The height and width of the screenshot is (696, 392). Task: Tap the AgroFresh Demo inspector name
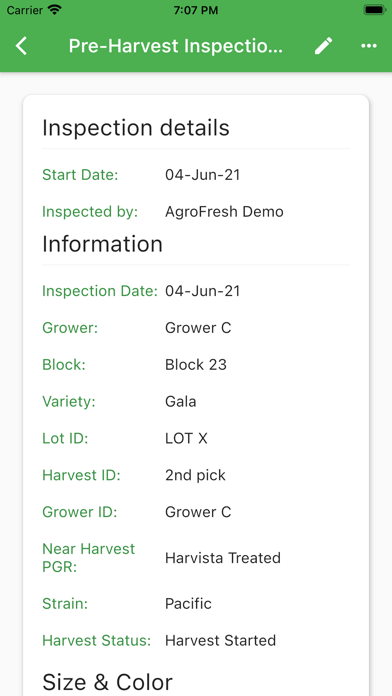click(x=224, y=212)
